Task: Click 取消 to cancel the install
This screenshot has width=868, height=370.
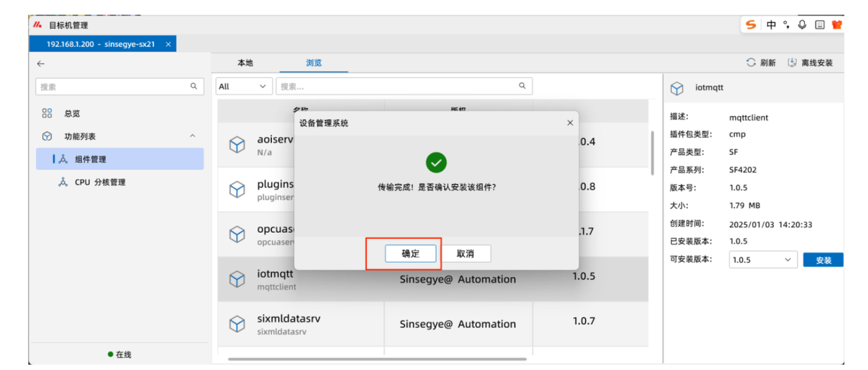Action: click(x=465, y=253)
